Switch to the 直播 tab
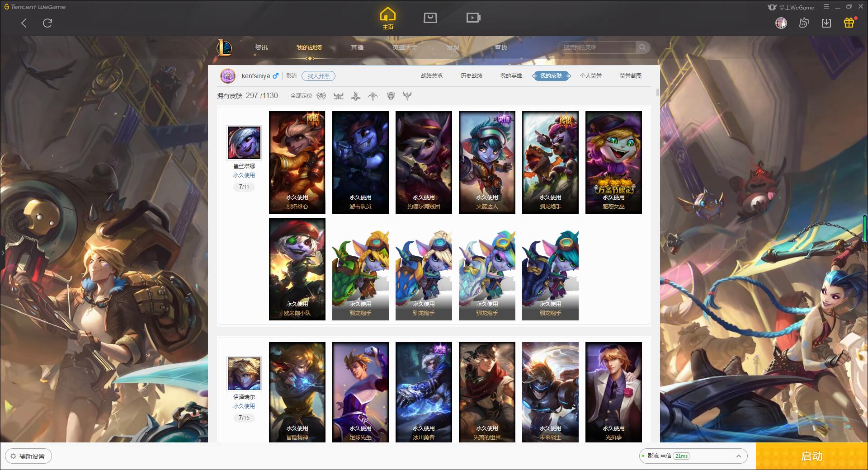 (x=357, y=47)
